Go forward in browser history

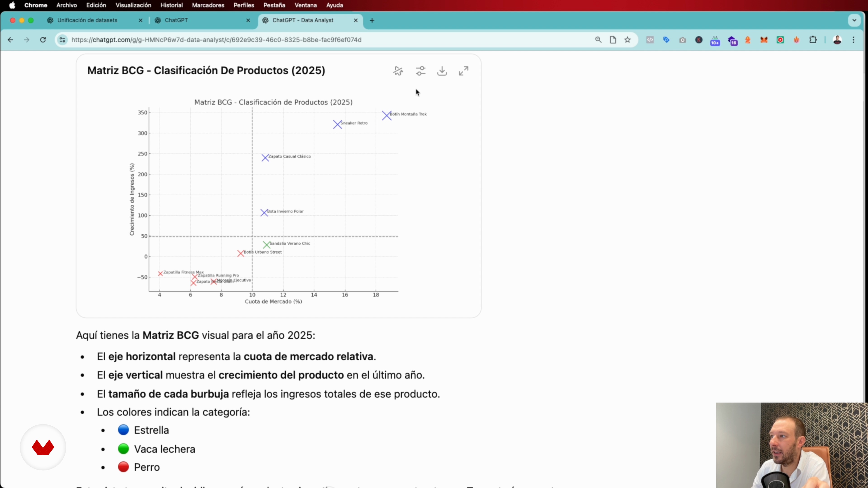click(27, 40)
